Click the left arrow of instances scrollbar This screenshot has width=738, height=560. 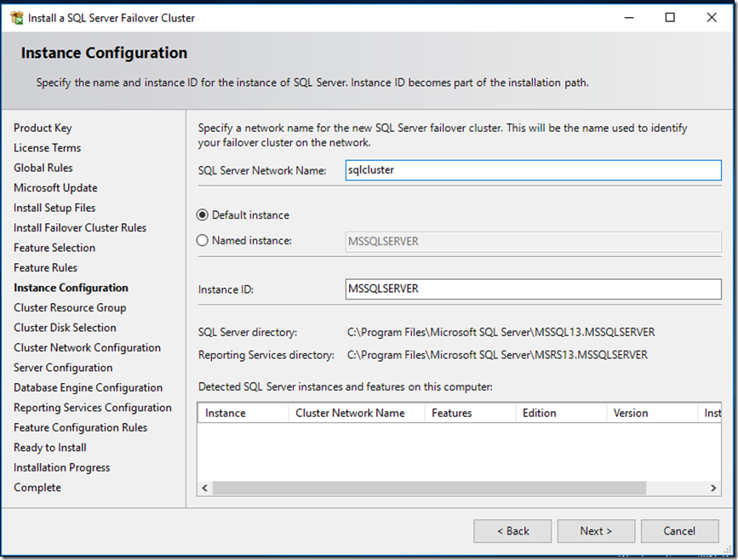[x=205, y=488]
